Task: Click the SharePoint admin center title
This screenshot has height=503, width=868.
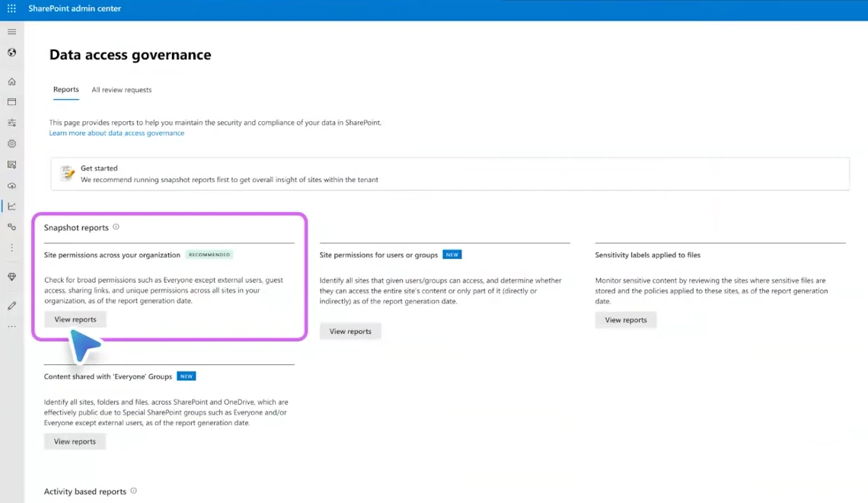Action: pyautogui.click(x=75, y=8)
